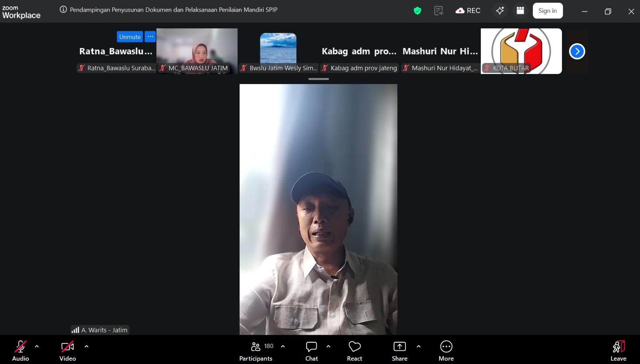Open the meeting notes/transcript icon
The width and height of the screenshot is (640, 364).
pos(439,11)
